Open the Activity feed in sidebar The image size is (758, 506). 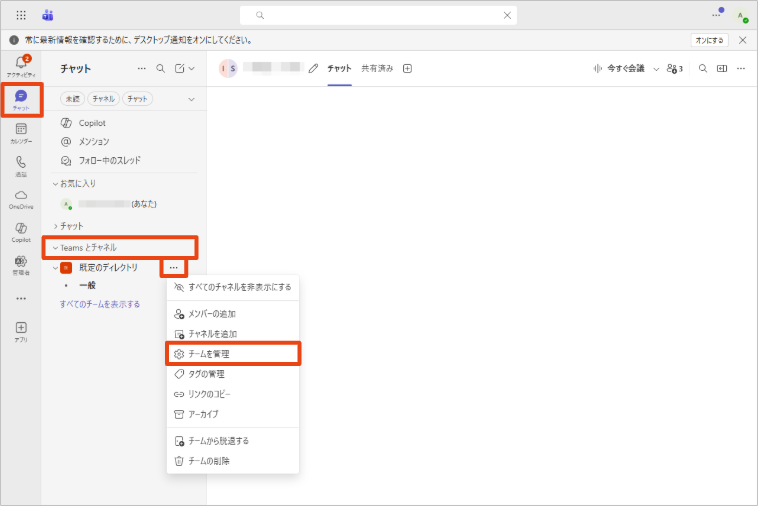point(20,66)
